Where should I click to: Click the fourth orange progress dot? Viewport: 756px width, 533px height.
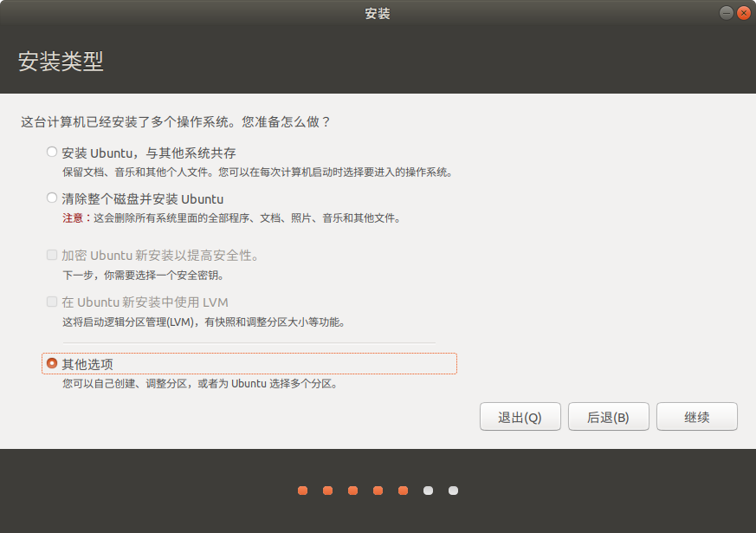pos(378,491)
